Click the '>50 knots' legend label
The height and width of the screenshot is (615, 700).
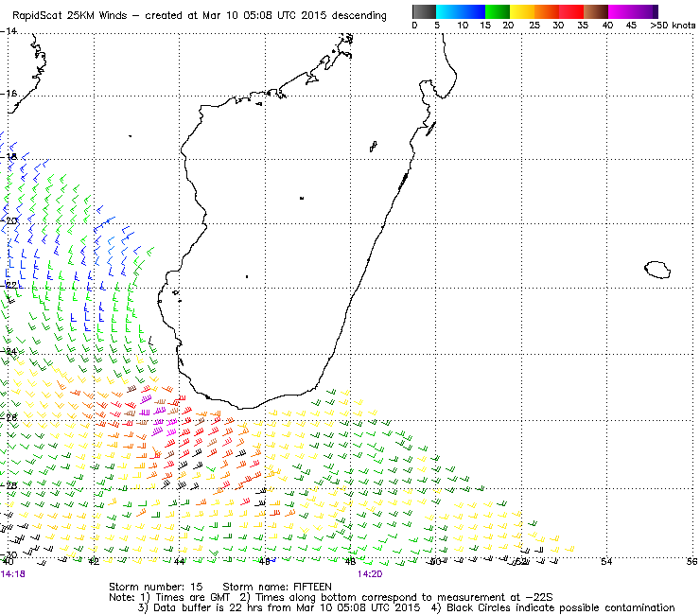coord(673,26)
